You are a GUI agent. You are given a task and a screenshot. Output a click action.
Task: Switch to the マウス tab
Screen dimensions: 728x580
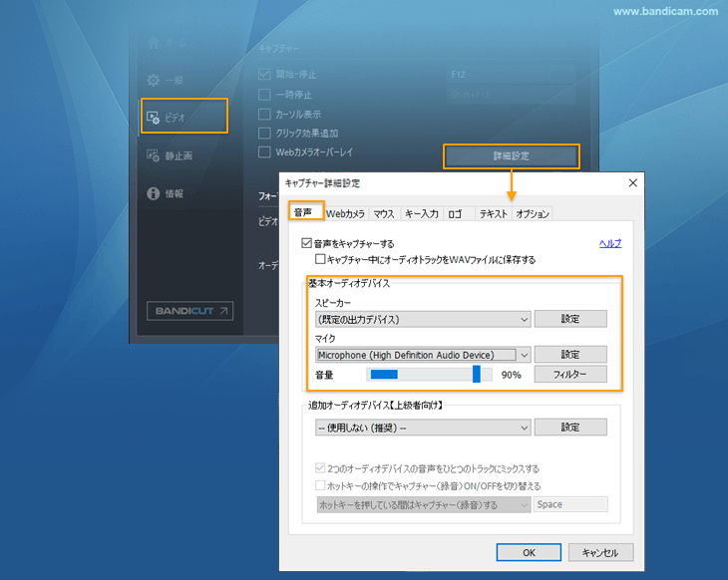pos(384,214)
